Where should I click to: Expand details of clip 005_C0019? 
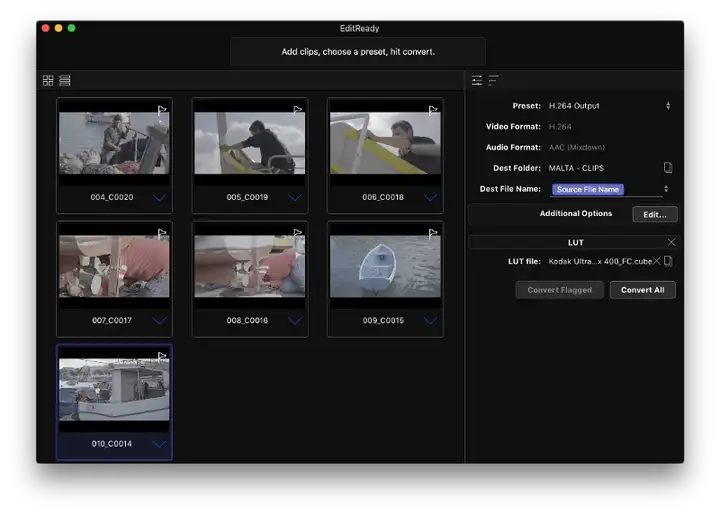tap(295, 197)
